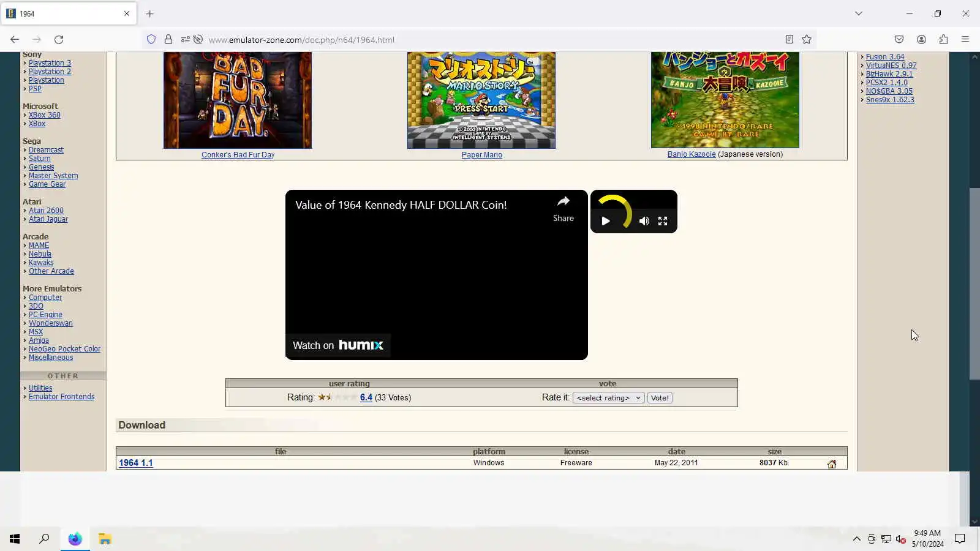This screenshot has width=980, height=551.
Task: Open the Paper Mario link
Action: tap(481, 155)
